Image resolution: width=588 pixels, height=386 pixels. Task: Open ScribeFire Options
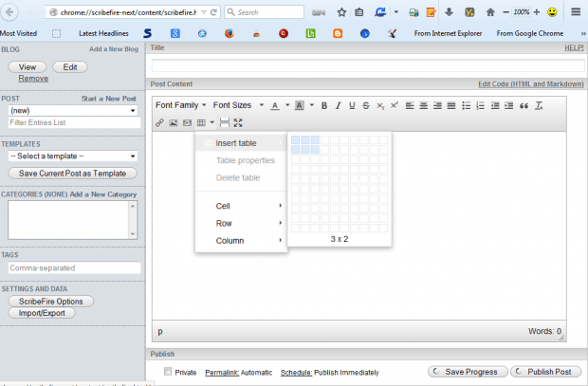point(50,301)
